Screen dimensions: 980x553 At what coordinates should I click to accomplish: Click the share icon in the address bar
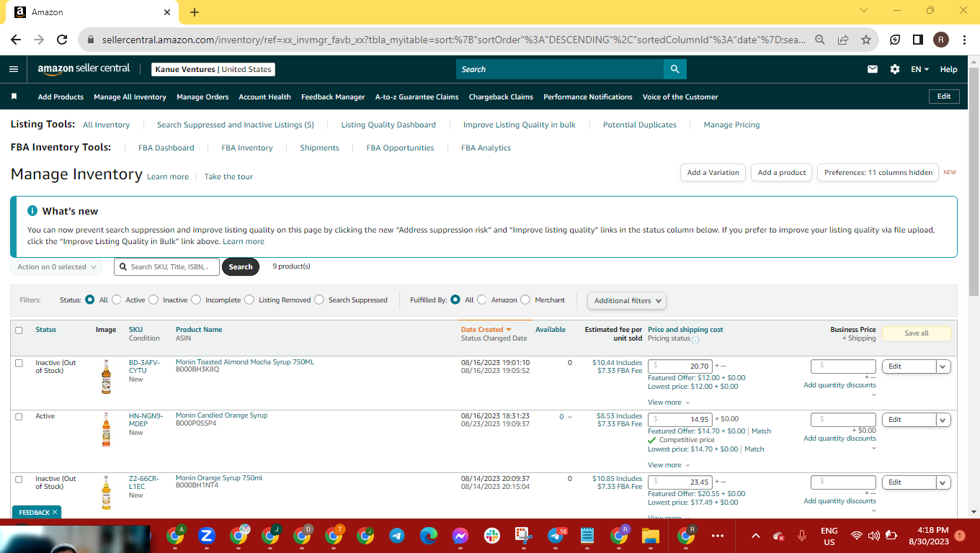843,40
